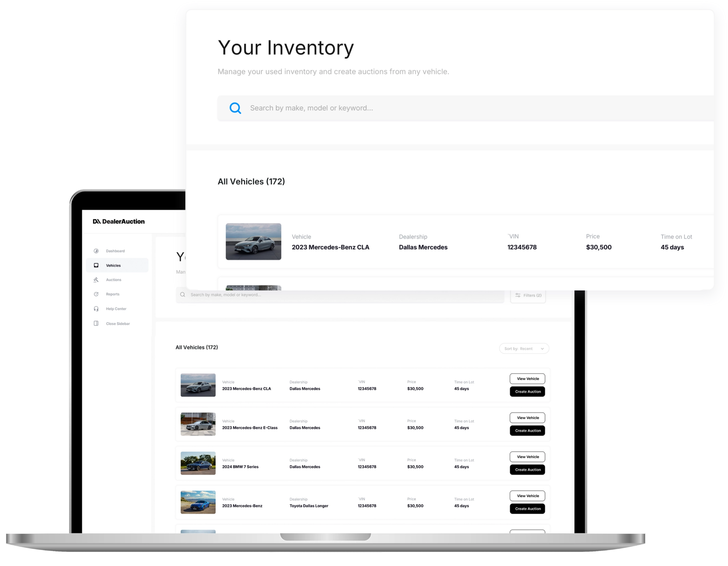The image size is (728, 566).
Task: Click '45 days' in the E-Class row
Action: (x=461, y=428)
